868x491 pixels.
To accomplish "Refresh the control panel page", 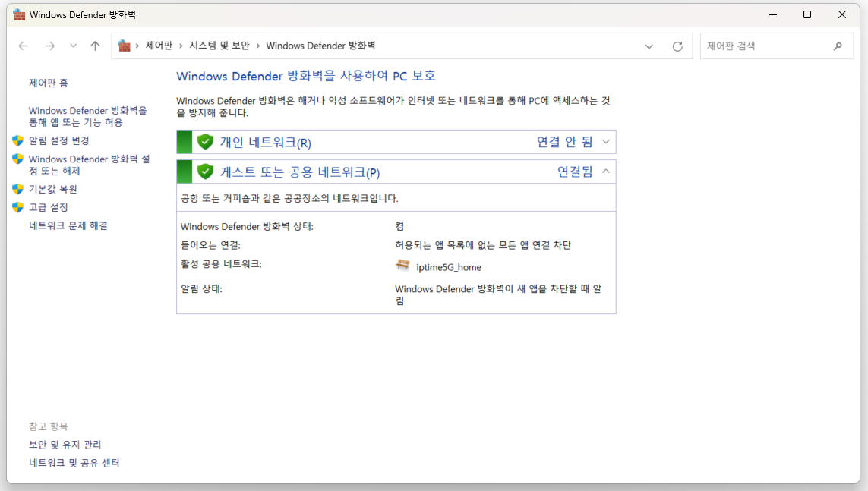I will click(x=677, y=46).
